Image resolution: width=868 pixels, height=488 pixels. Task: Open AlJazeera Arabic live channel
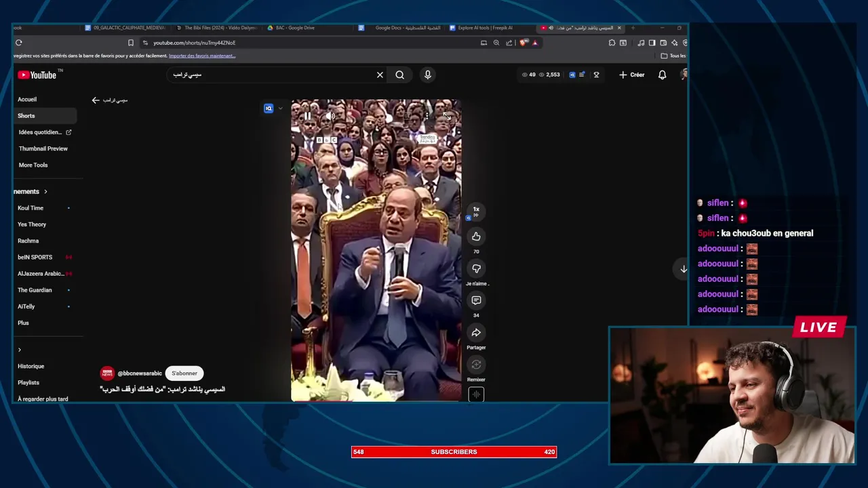(41, 273)
